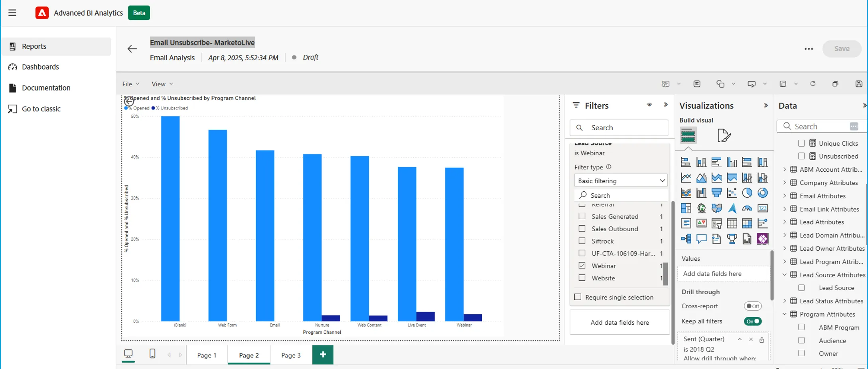Expand the Lead Attributes table
The height and width of the screenshot is (369, 868).
pyautogui.click(x=785, y=222)
